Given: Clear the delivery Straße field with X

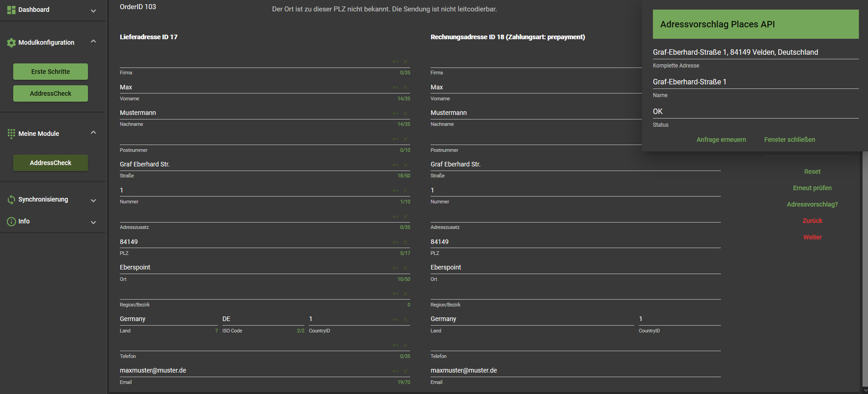Looking at the screenshot, I should tap(405, 165).
